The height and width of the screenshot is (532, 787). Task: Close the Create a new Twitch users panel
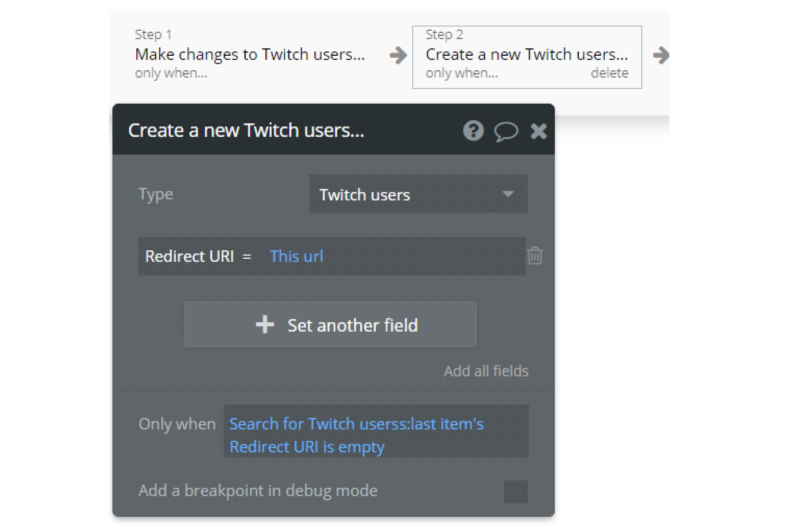click(x=538, y=131)
